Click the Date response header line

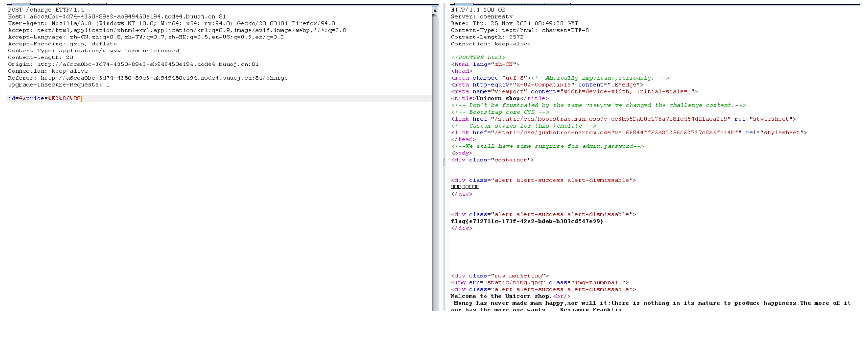coord(514,24)
